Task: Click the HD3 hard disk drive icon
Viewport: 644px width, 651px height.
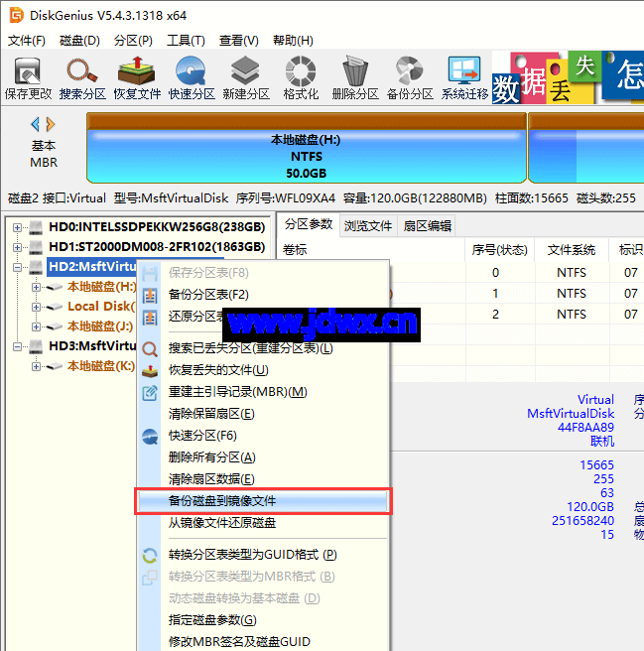Action: pos(36,345)
